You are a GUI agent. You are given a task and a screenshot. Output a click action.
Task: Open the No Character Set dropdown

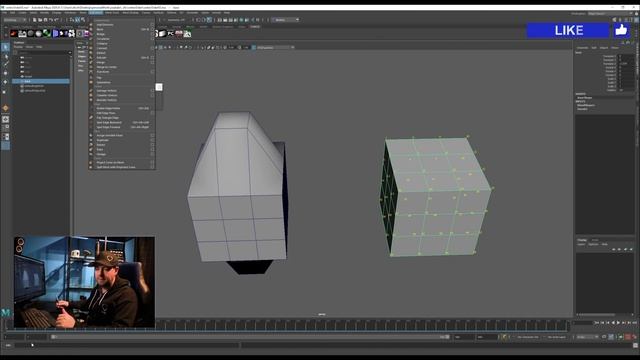[x=529, y=337]
